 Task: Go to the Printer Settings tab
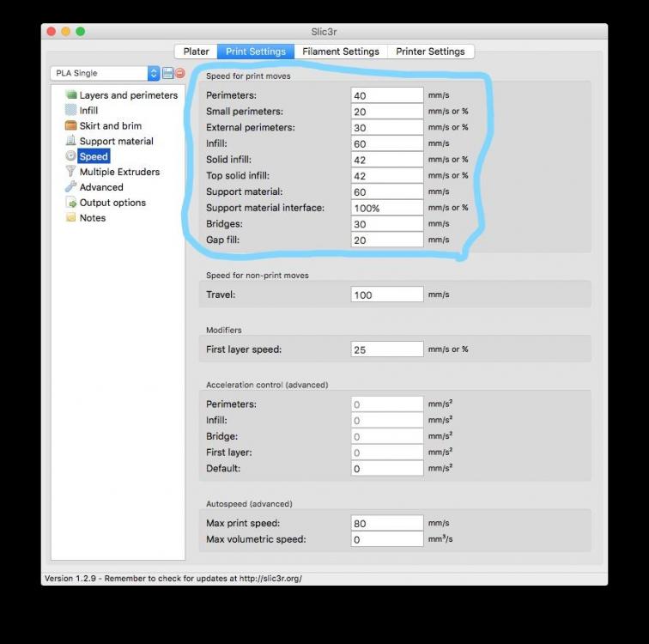click(430, 52)
